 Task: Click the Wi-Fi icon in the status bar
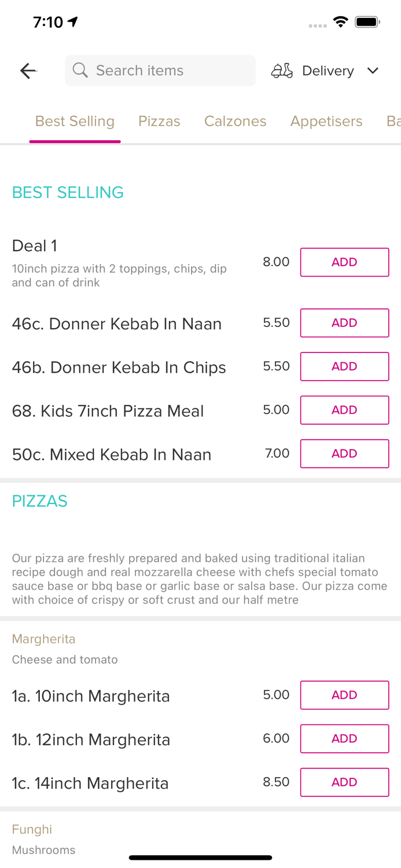[340, 21]
